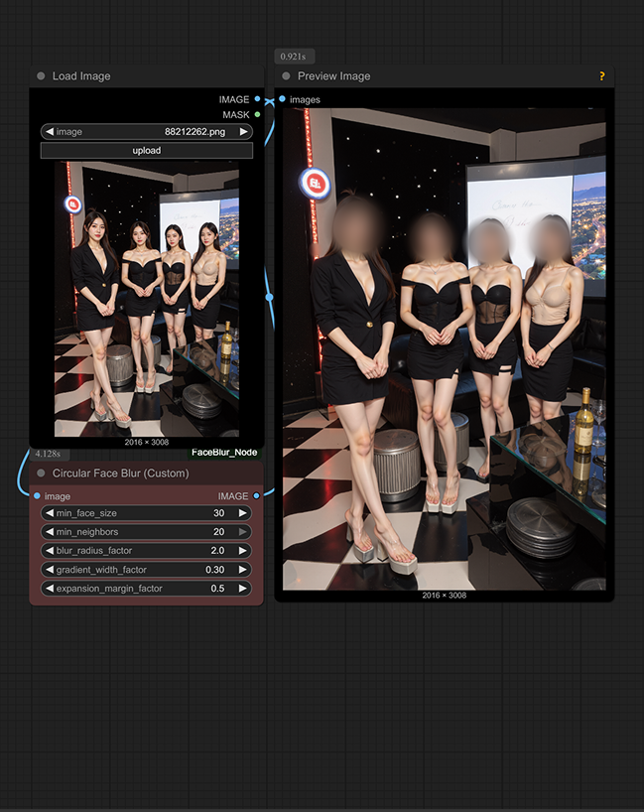Viewport: 644px width, 812px height.
Task: Increase min_face_size with right arrow
Action: [x=242, y=512]
